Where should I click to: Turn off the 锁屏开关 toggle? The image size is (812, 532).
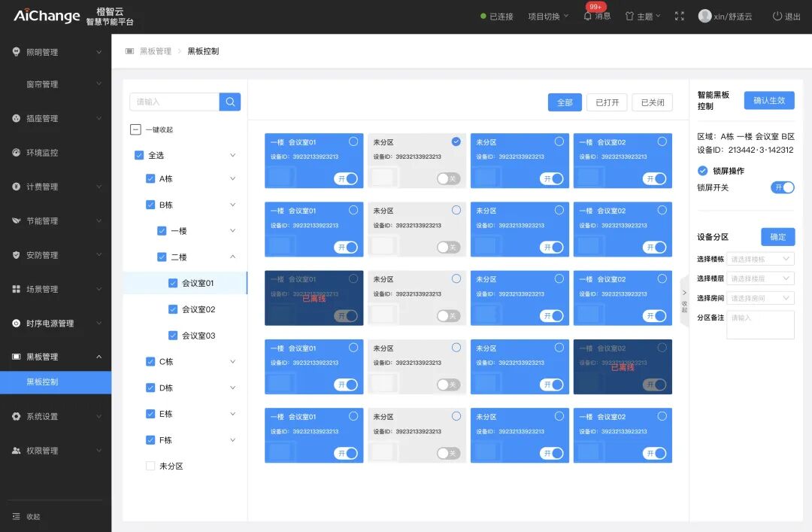click(782, 187)
